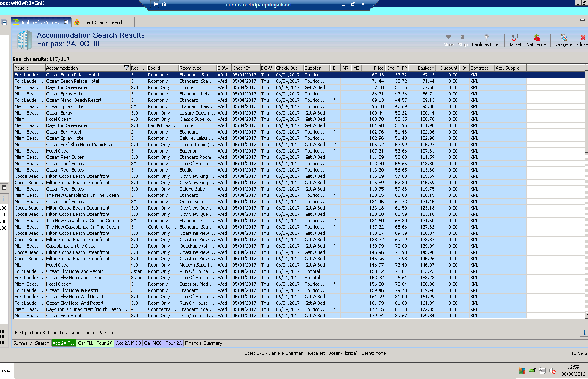Open the Facilities Filter funnel
Viewport: 588px width, 379px height.
(486, 41)
